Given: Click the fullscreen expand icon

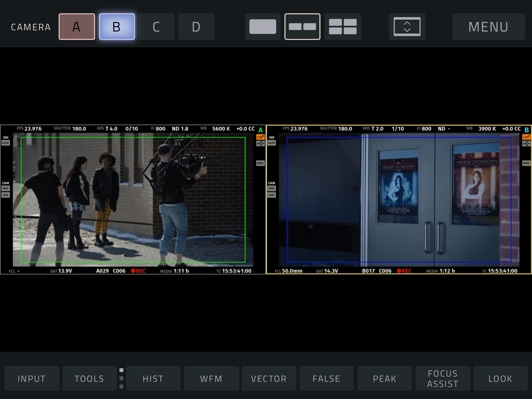Looking at the screenshot, I should tap(407, 27).
